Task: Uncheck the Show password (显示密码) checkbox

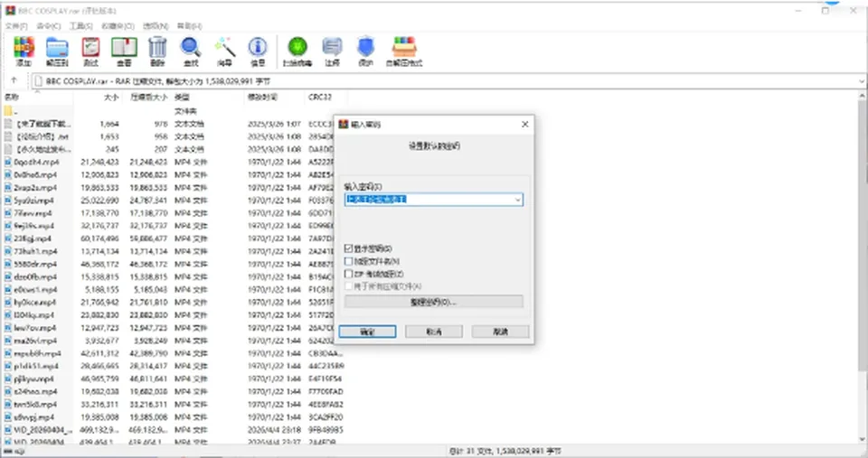Action: click(349, 248)
